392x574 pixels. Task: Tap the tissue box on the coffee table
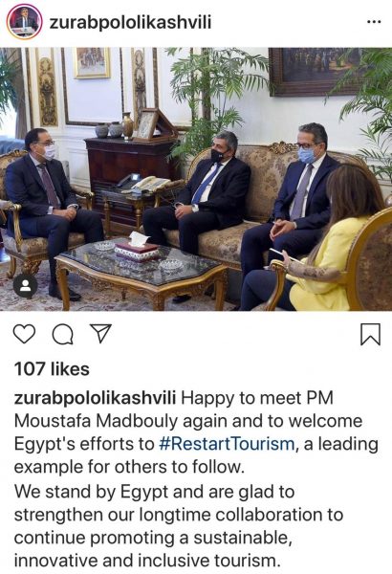[138, 248]
